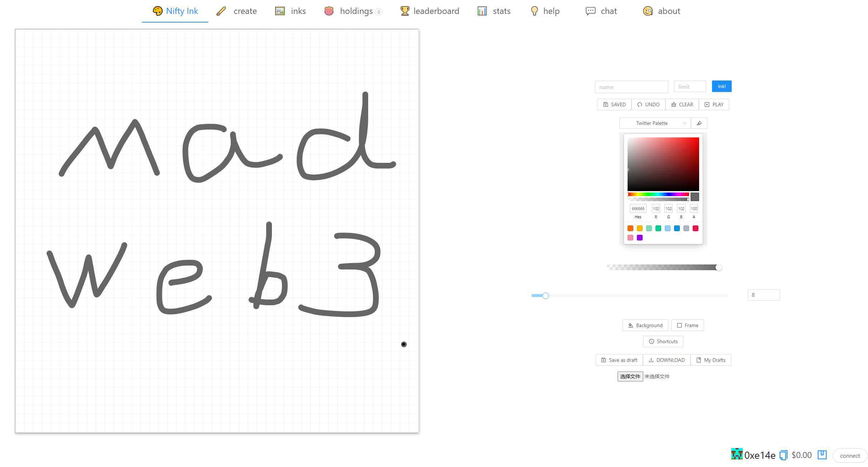Viewport: 868px width, 467px height.
Task: Click the SAVED disk icon button
Action: pos(614,104)
